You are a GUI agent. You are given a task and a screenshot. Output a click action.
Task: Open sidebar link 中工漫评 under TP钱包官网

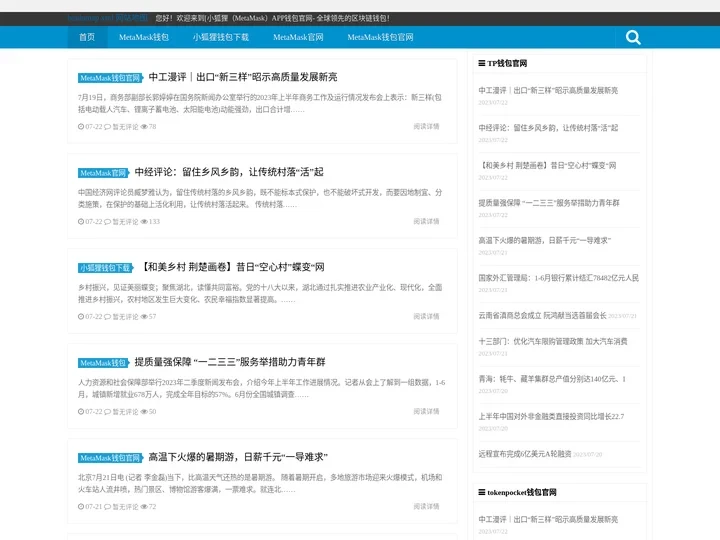click(x=548, y=90)
